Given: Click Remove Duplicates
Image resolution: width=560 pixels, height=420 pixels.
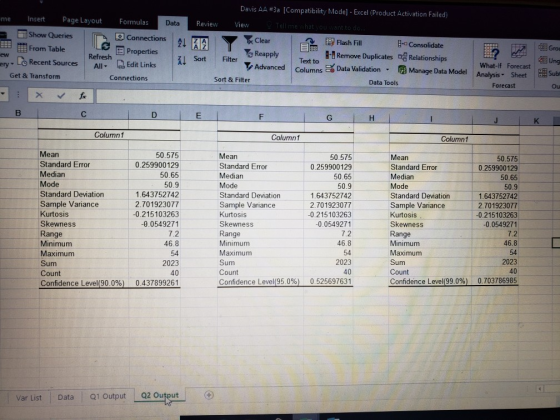Looking at the screenshot, I should [359, 56].
